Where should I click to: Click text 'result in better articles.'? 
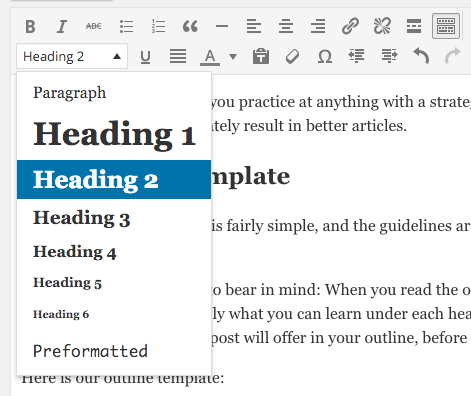coord(325,126)
